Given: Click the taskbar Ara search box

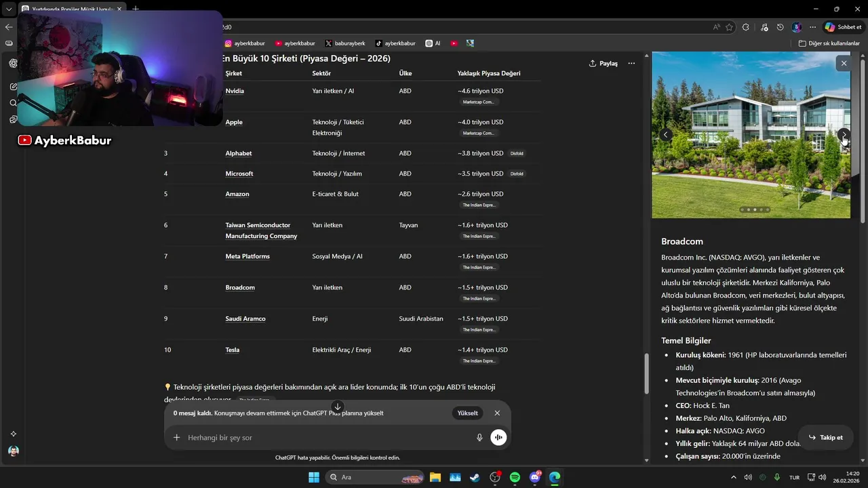Looking at the screenshot, I should [375, 477].
